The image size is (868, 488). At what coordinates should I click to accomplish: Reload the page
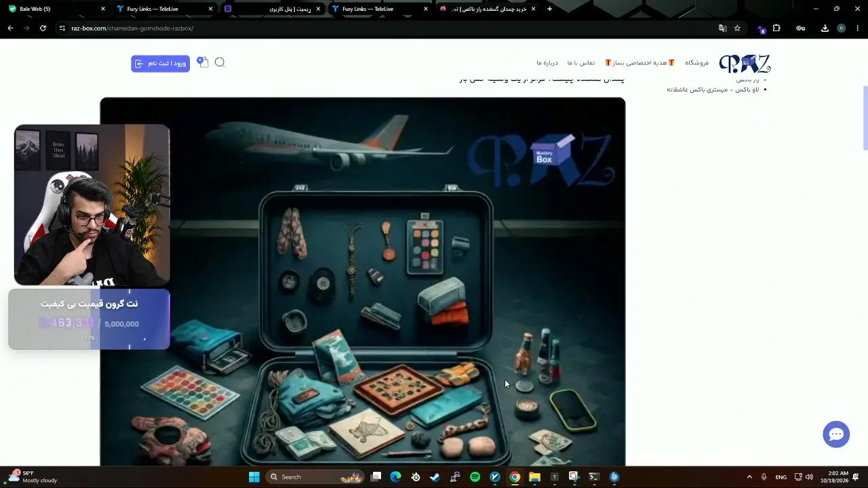click(x=43, y=28)
